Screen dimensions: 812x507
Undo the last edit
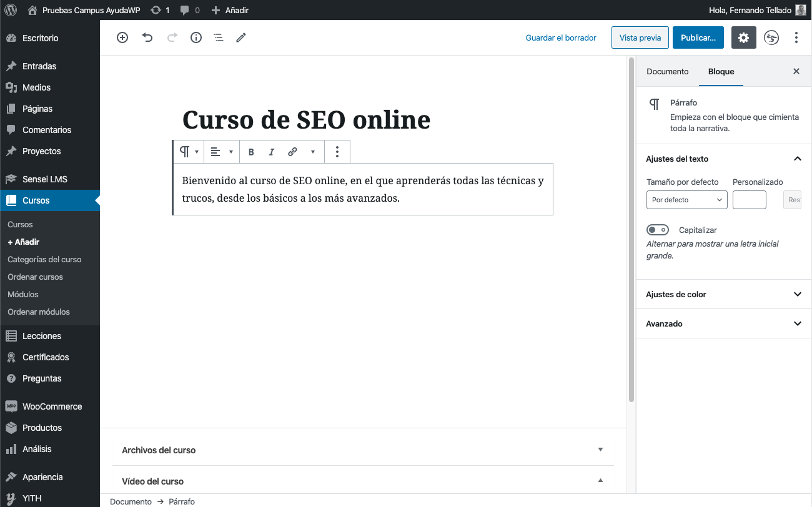pos(147,37)
